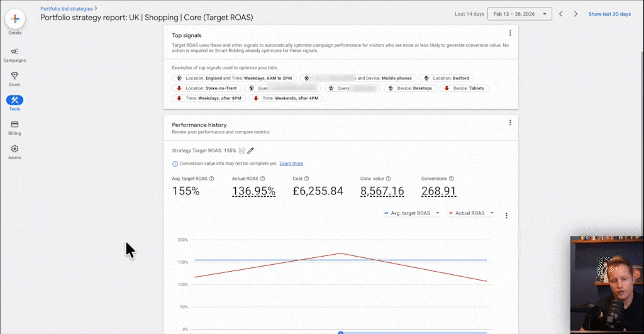Open Campaigns from the sidebar
Image resolution: width=644 pixels, height=334 pixels.
[14, 52]
